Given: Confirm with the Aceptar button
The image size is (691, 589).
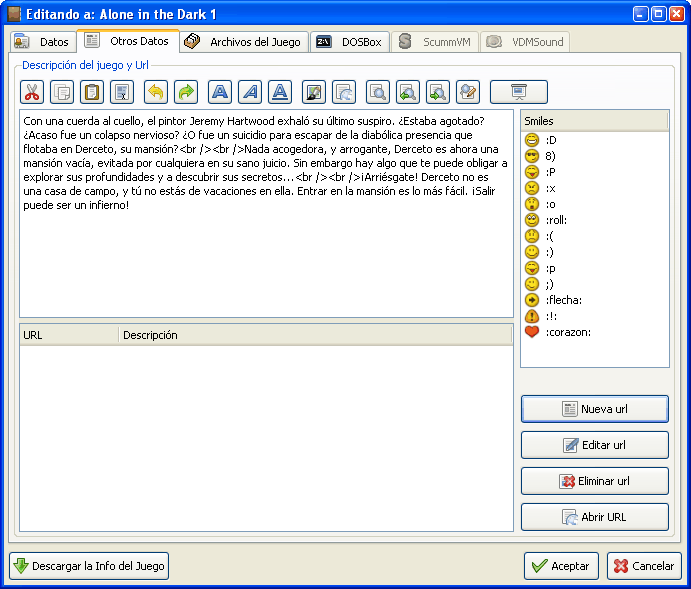Looking at the screenshot, I should 561,566.
